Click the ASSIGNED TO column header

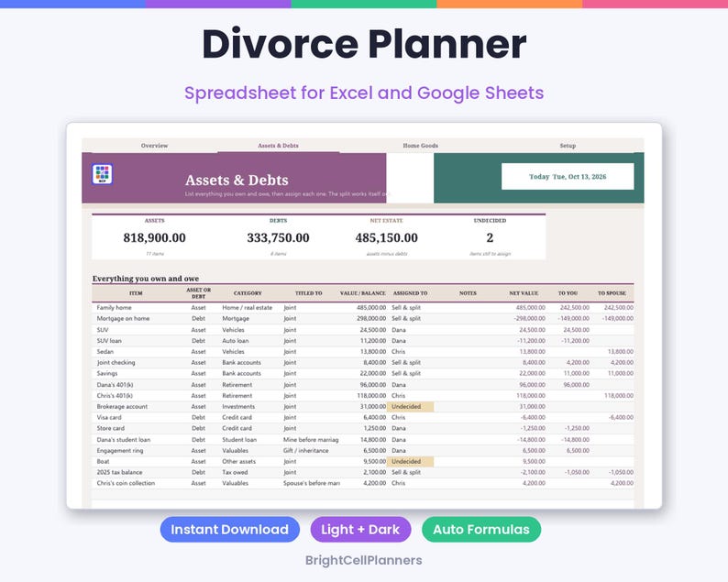[410, 293]
